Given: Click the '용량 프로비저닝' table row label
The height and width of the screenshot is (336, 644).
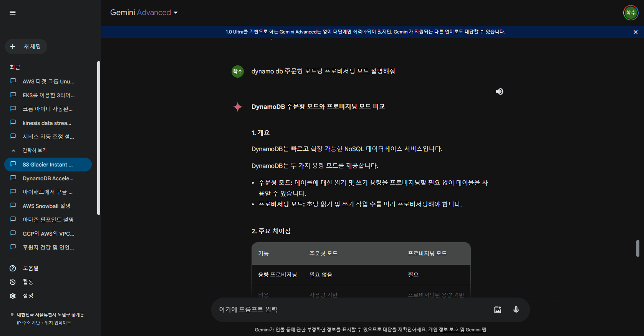Looking at the screenshot, I should click(x=277, y=275).
